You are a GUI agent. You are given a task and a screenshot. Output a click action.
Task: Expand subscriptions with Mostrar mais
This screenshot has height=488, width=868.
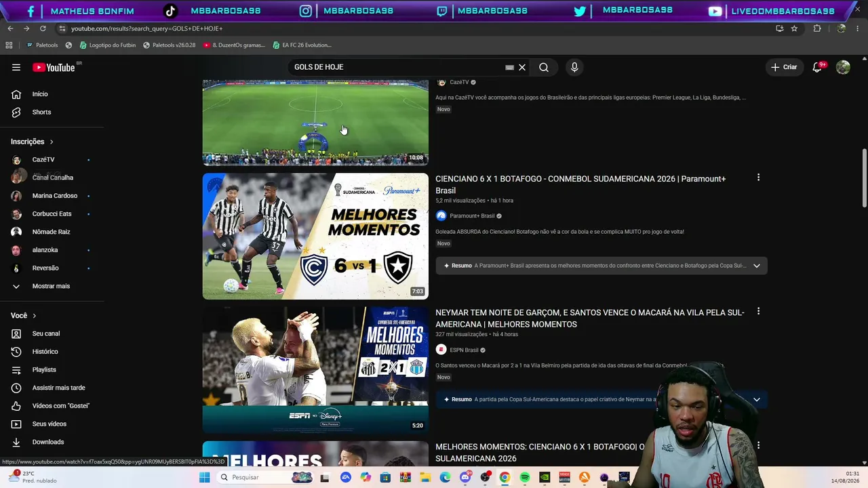(x=51, y=286)
